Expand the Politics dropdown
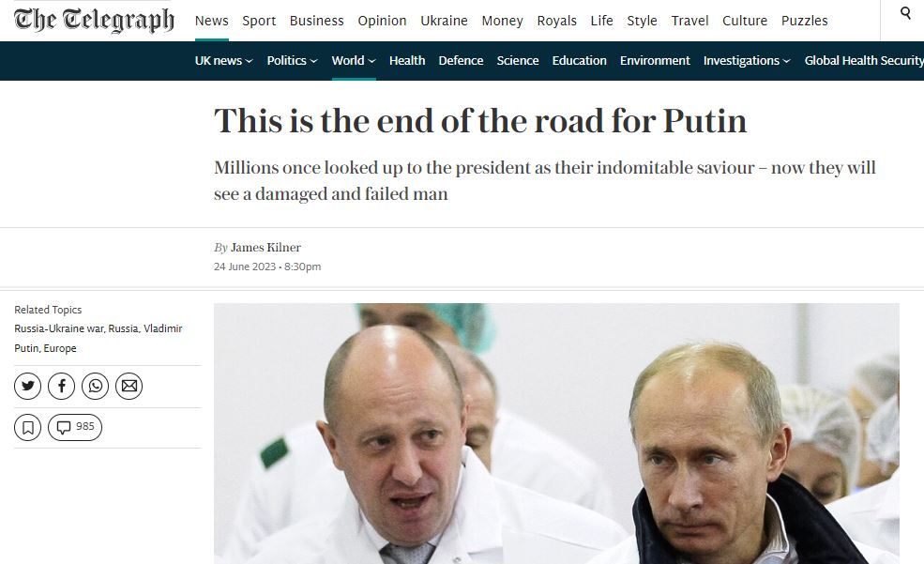This screenshot has height=564, width=924. click(293, 61)
